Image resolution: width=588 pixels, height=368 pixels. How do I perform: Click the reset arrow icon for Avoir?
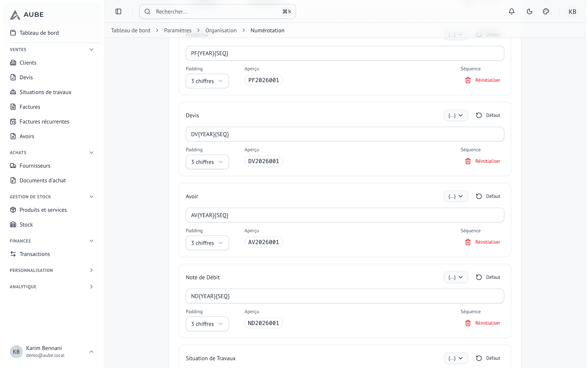pyautogui.click(x=479, y=196)
